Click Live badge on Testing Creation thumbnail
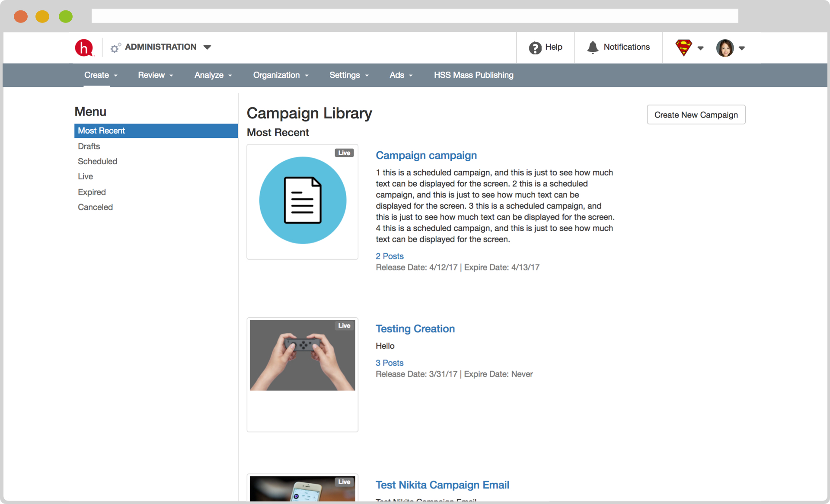This screenshot has width=830, height=504. 344,326
